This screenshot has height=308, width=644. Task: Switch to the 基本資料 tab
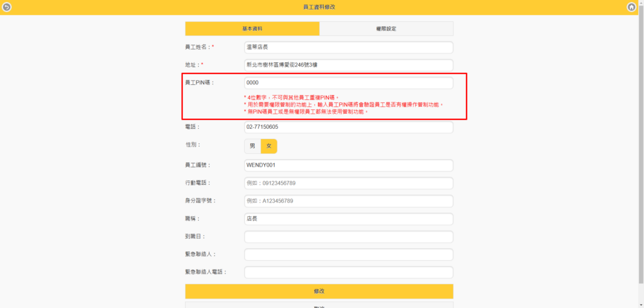(252, 29)
